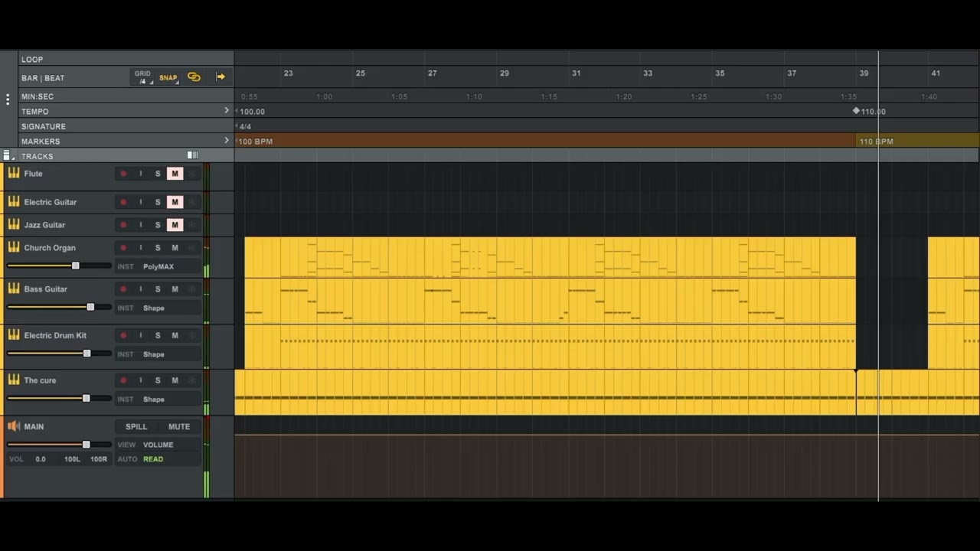Click the Flute track instrument icon
This screenshot has height=551, width=980.
pyautogui.click(x=14, y=173)
